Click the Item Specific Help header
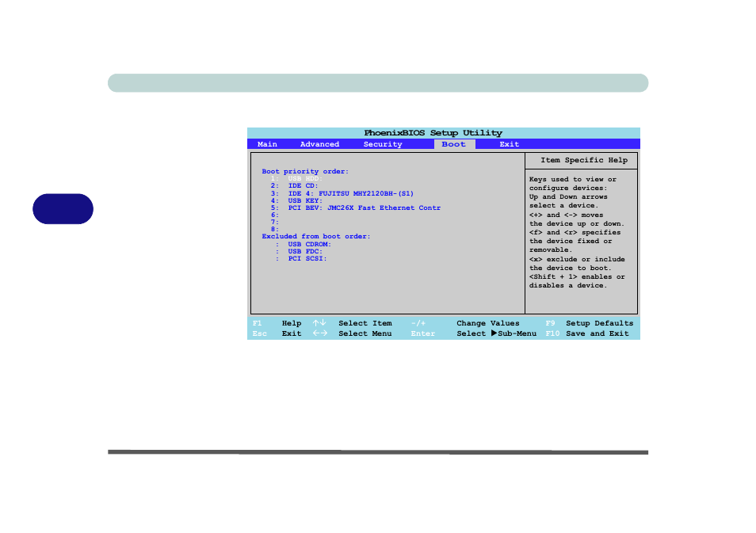The width and height of the screenshot is (756, 533). click(x=584, y=160)
